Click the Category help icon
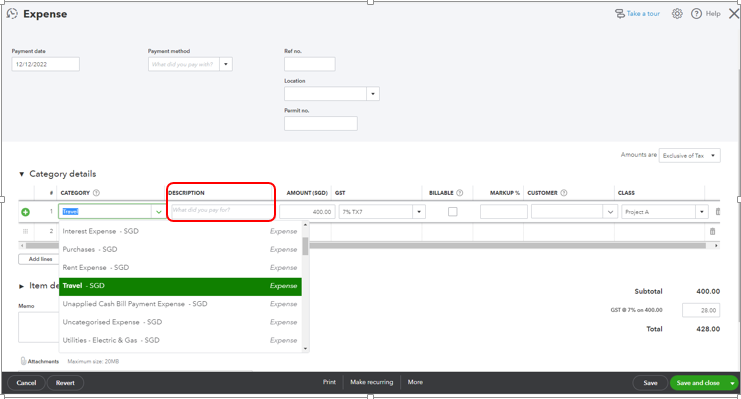 (96, 193)
